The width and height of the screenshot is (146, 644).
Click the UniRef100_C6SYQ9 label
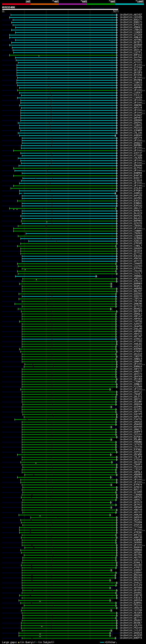pyautogui.click(x=131, y=610)
